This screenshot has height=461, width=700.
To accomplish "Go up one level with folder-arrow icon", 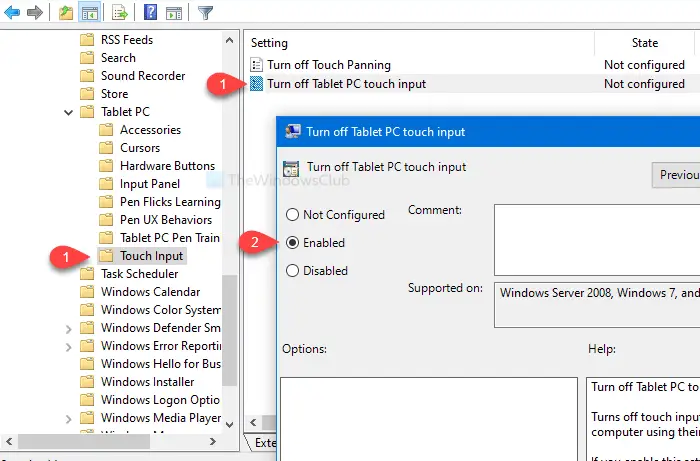I will (66, 12).
